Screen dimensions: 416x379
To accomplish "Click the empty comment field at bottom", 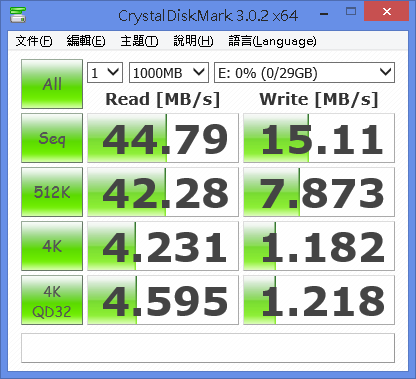I will [x=208, y=348].
